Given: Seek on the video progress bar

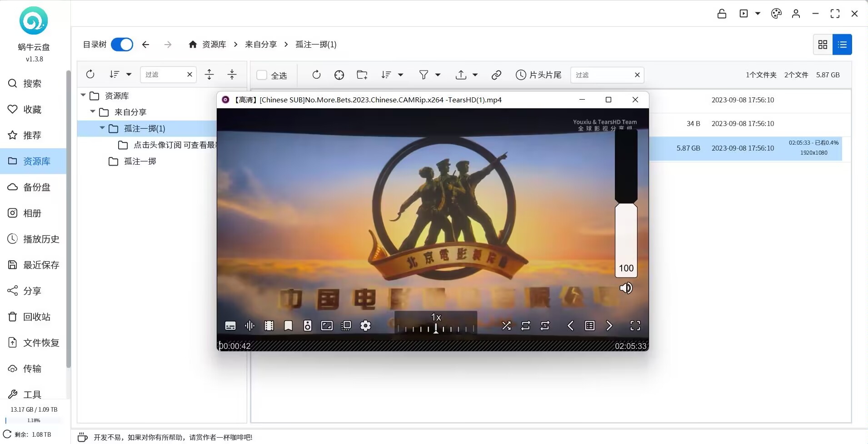Looking at the screenshot, I should (433, 346).
